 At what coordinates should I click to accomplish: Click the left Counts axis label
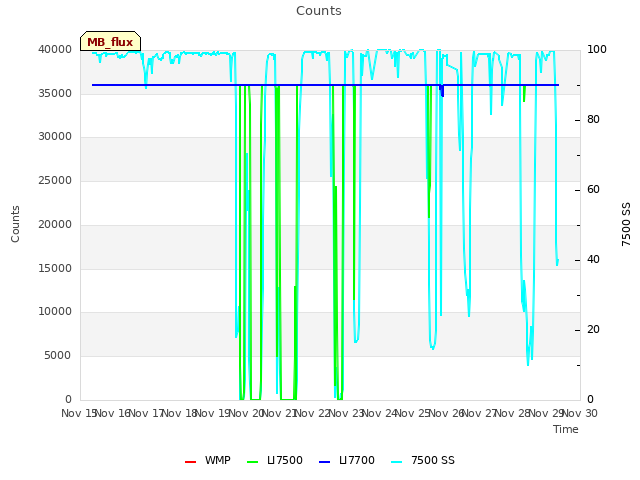pos(15,224)
